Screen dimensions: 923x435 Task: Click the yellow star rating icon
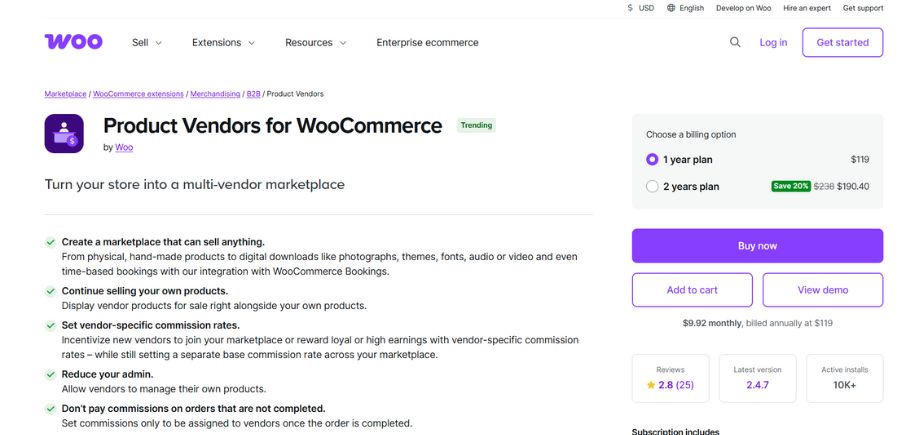651,385
